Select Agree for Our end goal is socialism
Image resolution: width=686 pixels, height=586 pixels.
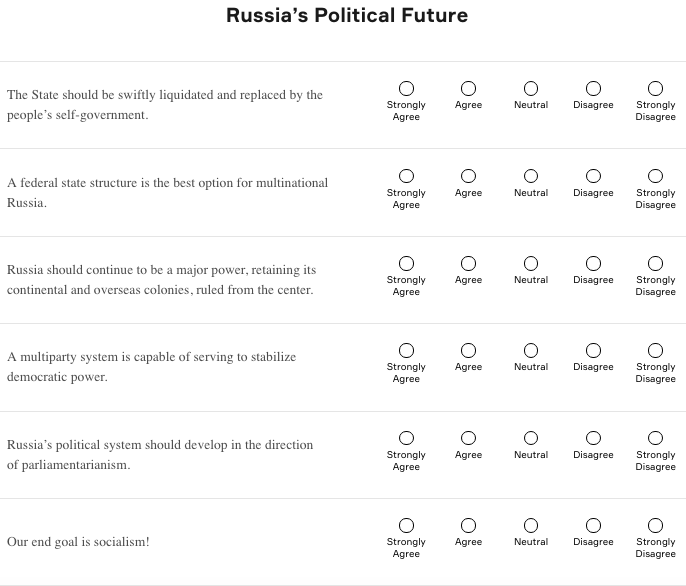[469, 525]
